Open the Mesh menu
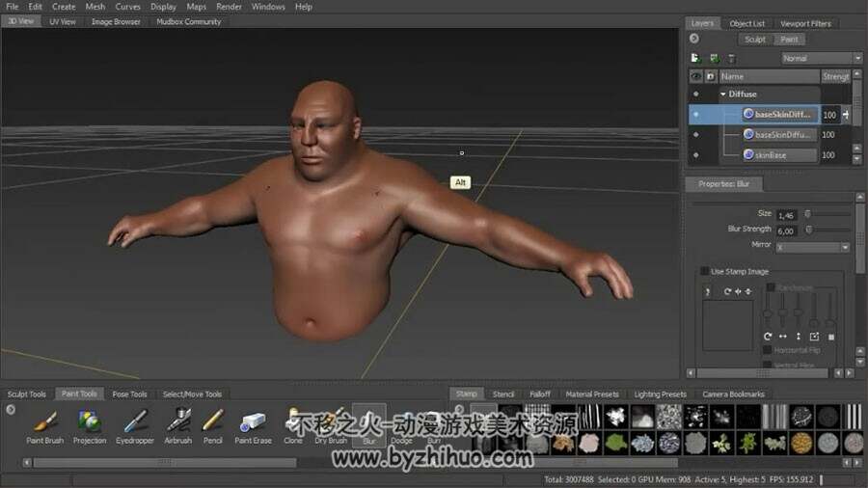868x488 pixels. point(95,7)
